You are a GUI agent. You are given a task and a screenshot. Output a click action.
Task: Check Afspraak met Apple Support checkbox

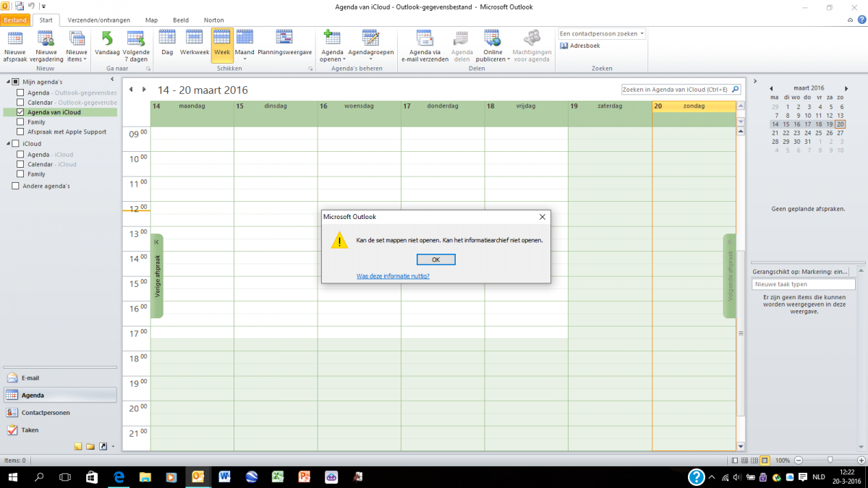tap(20, 132)
